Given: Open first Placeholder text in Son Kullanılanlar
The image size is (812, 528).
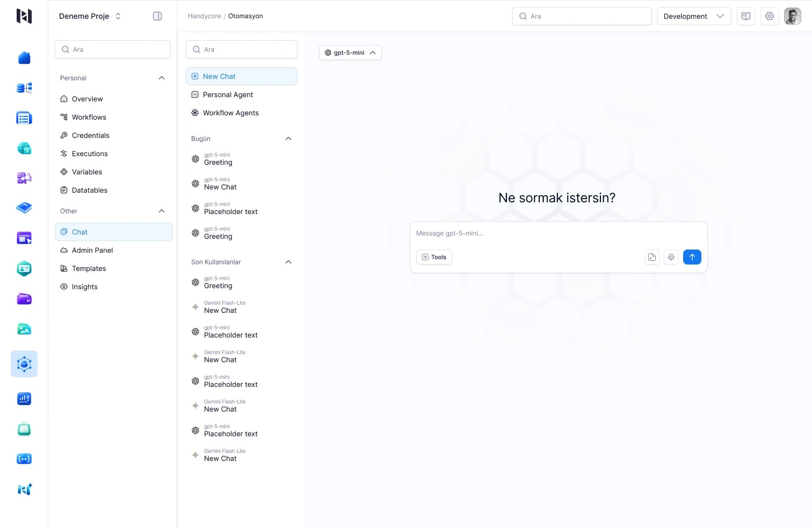Looking at the screenshot, I should point(242,332).
